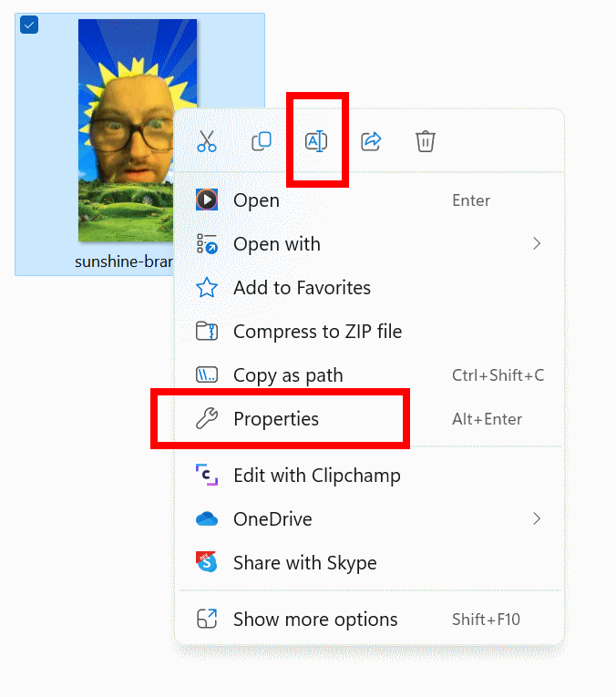The height and width of the screenshot is (697, 616).
Task: Click Show more options
Action: pyautogui.click(x=369, y=620)
